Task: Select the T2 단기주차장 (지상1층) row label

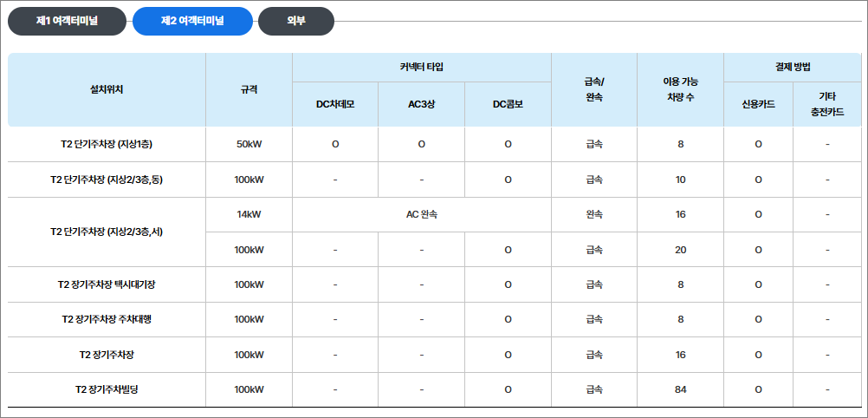Action: [107, 144]
